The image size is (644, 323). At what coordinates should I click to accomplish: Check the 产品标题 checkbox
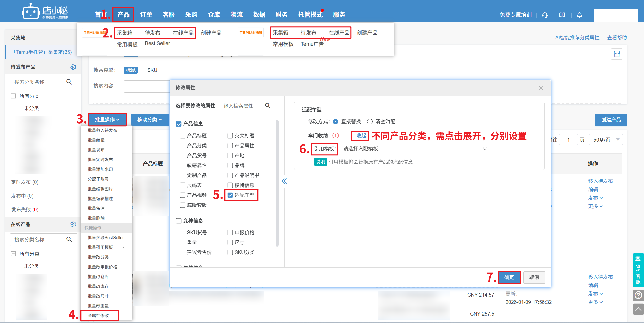[x=182, y=136]
